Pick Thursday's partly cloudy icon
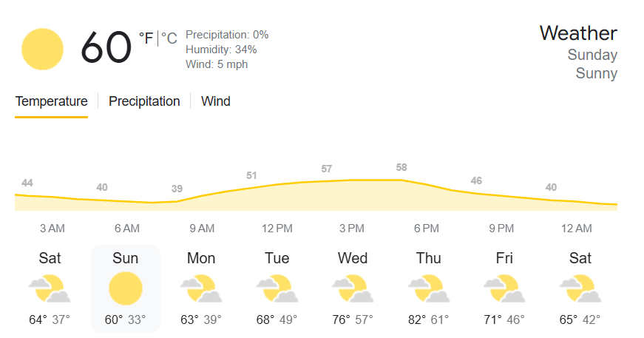 point(428,288)
